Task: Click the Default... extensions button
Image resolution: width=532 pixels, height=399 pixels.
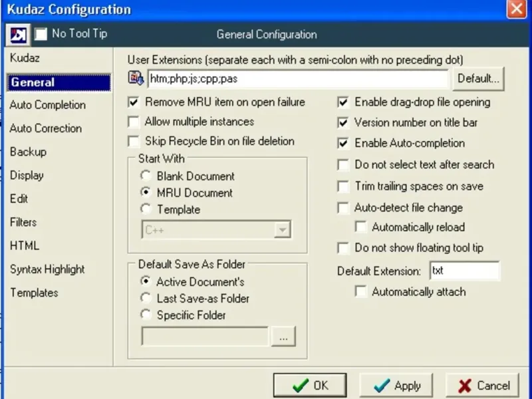Action: (478, 78)
